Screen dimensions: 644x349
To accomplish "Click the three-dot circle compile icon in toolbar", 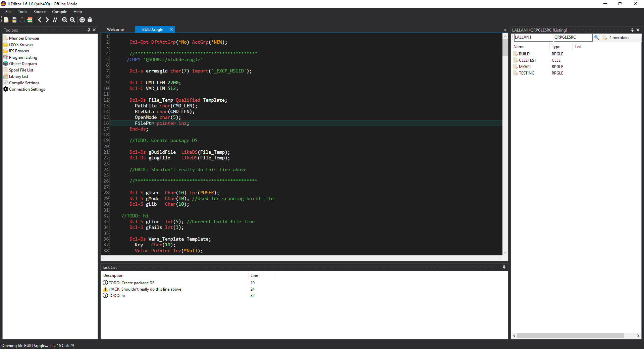I will [22, 20].
